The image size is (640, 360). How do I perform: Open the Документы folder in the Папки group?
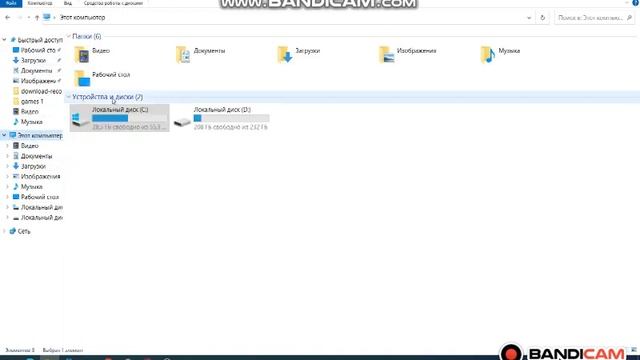(x=200, y=54)
